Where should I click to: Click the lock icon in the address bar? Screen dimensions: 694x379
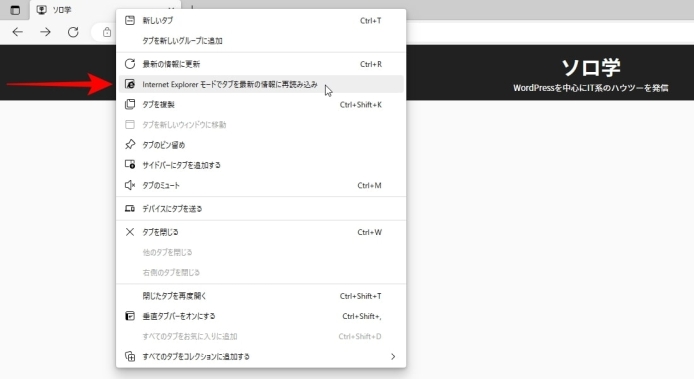pyautogui.click(x=107, y=32)
